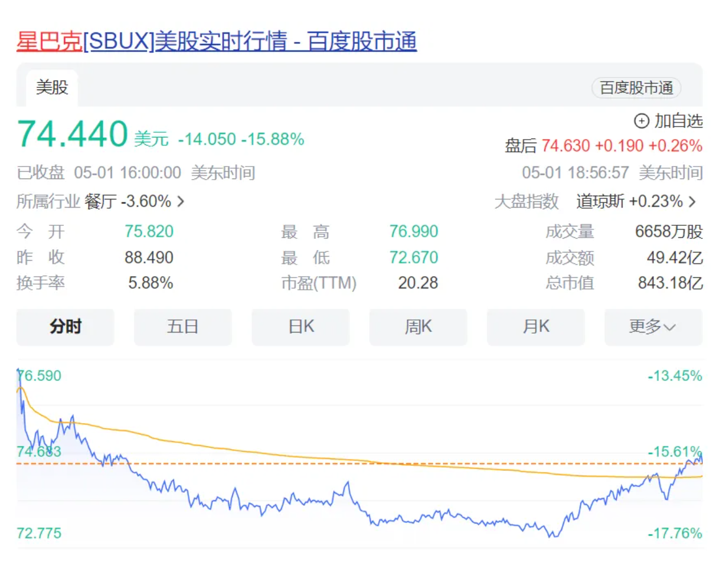The height and width of the screenshot is (568, 728).
Task: Open the 道琼斯 +0.23% index link
Action: 629,201
